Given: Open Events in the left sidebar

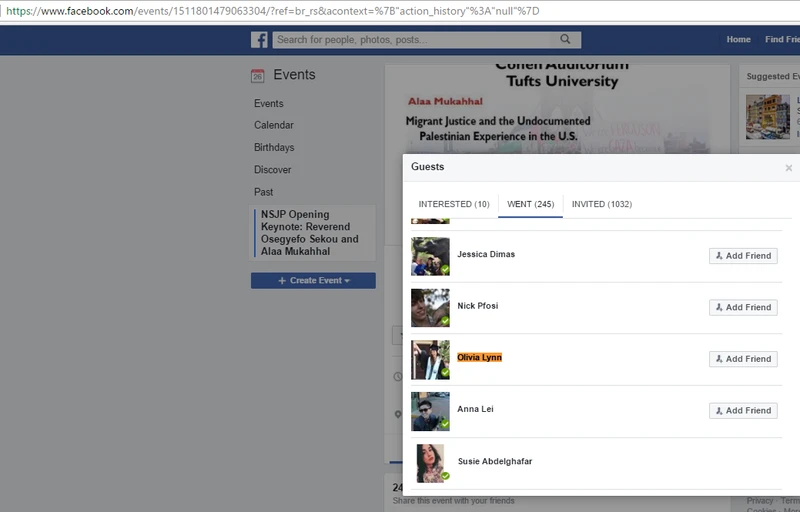Looking at the screenshot, I should coord(269,104).
